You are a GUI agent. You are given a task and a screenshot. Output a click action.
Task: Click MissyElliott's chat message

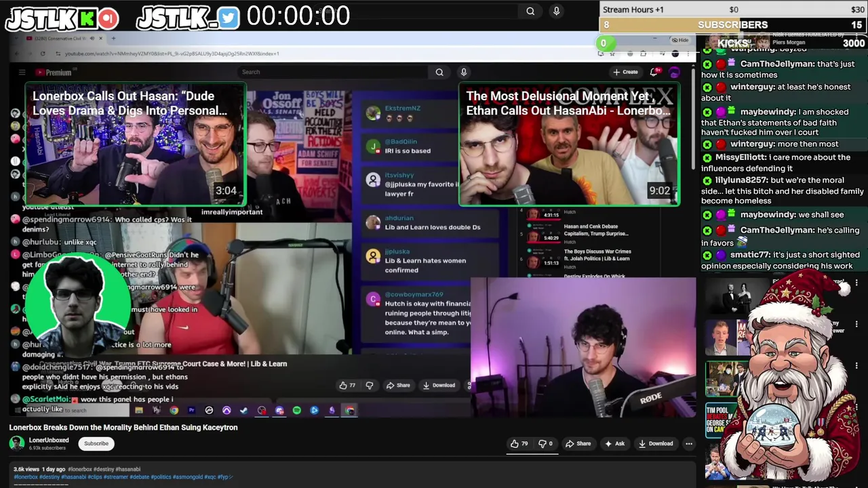tap(782, 163)
